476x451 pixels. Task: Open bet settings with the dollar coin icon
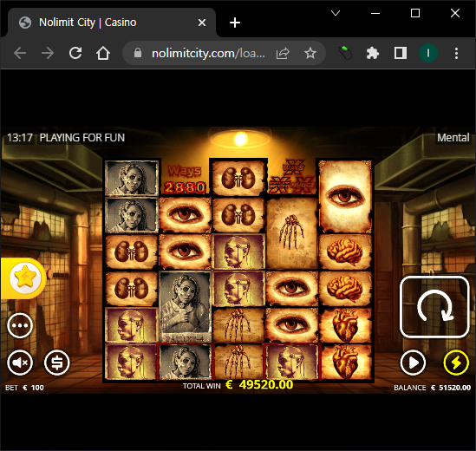(x=56, y=363)
